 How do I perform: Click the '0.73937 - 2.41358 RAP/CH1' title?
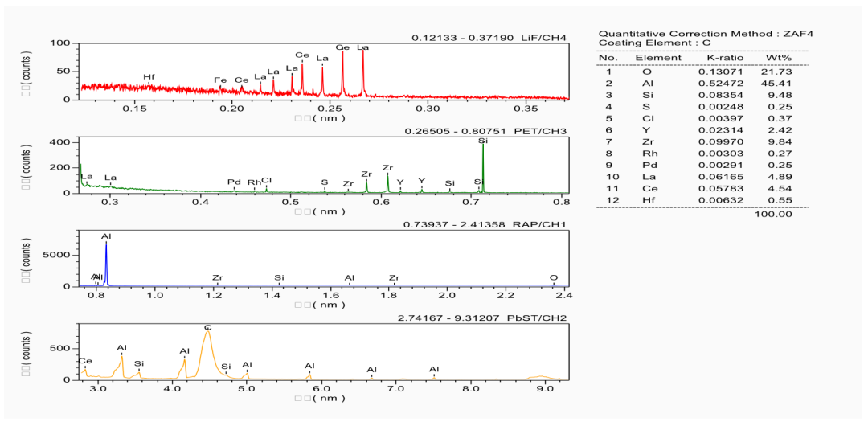(486, 225)
